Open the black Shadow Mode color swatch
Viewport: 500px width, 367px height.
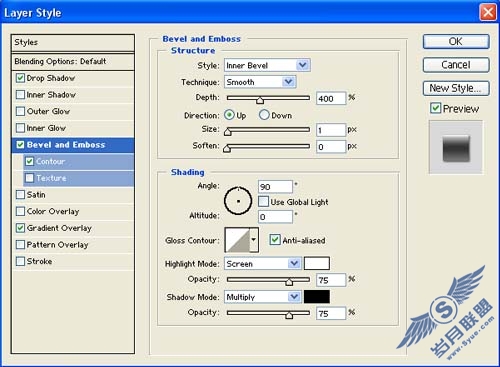click(x=317, y=297)
